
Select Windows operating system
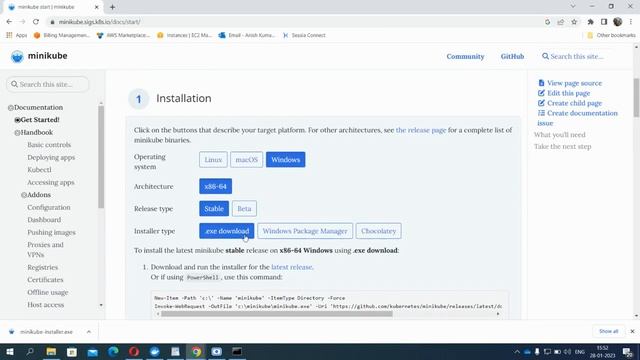click(x=285, y=160)
